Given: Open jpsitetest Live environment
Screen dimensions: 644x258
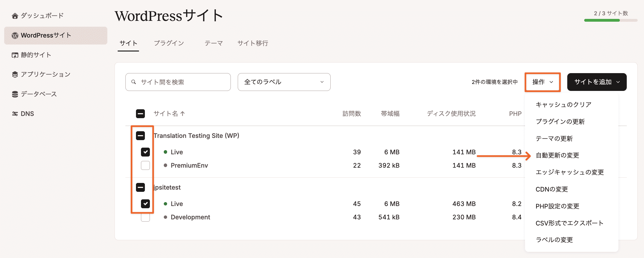Looking at the screenshot, I should point(177,204).
